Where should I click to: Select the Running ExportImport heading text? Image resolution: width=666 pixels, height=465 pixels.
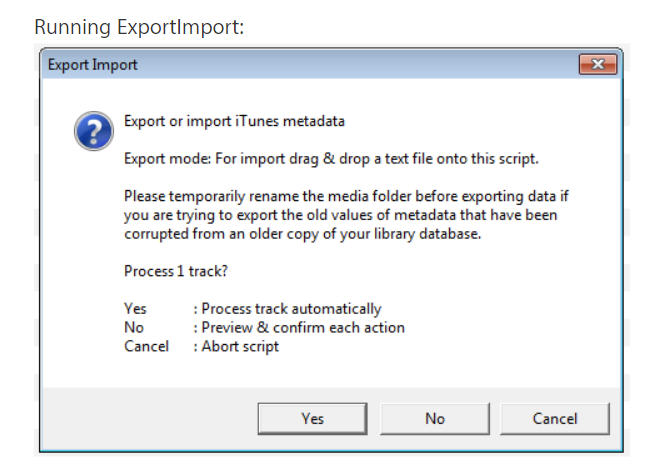(x=139, y=27)
